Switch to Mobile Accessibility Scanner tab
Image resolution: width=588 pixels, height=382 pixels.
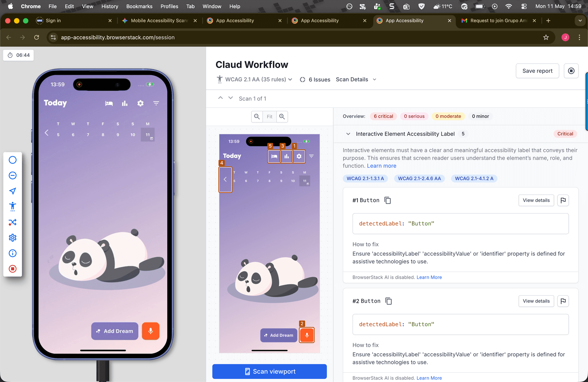pos(159,21)
